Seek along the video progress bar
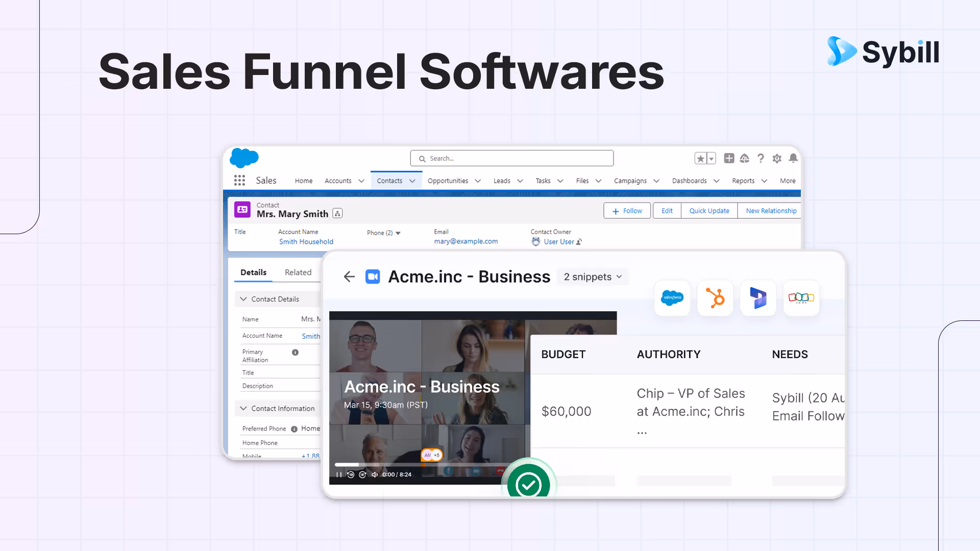This screenshot has width=980, height=551. pyautogui.click(x=421, y=465)
